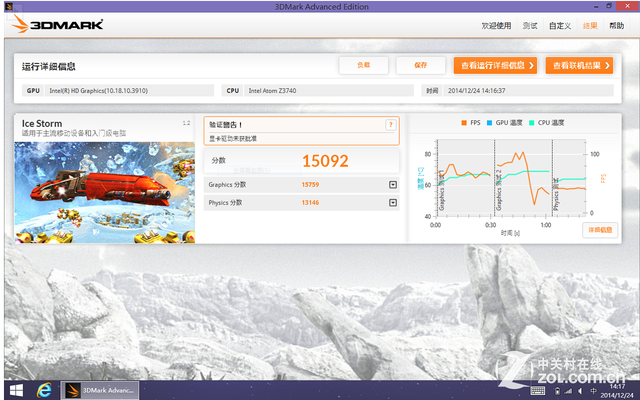
Task: Open the 帮助 tab
Action: (617, 26)
